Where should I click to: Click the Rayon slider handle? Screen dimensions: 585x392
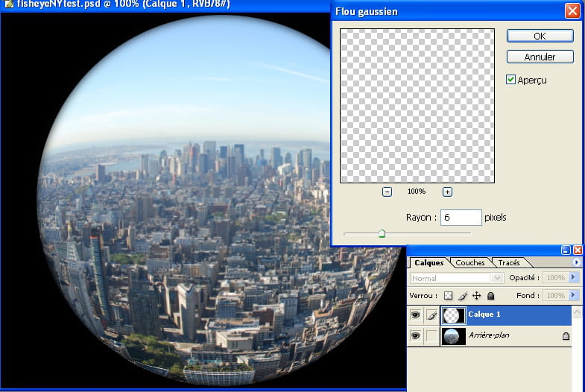click(382, 234)
